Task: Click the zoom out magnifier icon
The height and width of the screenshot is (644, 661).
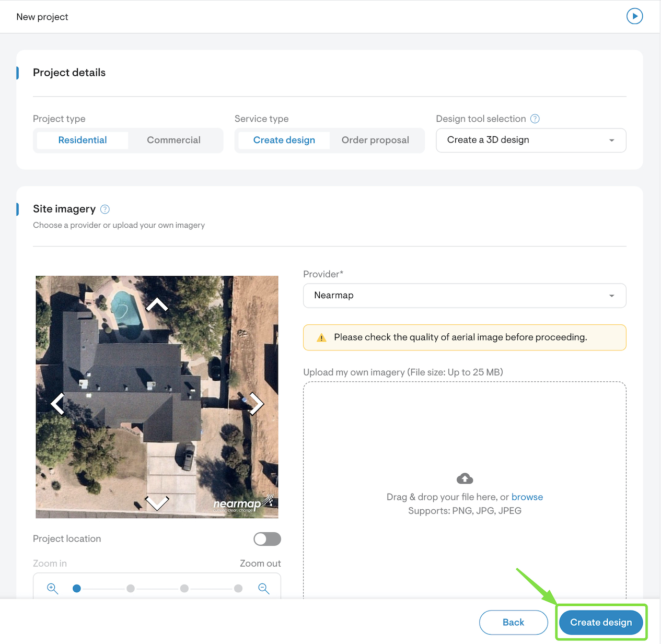Action: [x=264, y=589]
